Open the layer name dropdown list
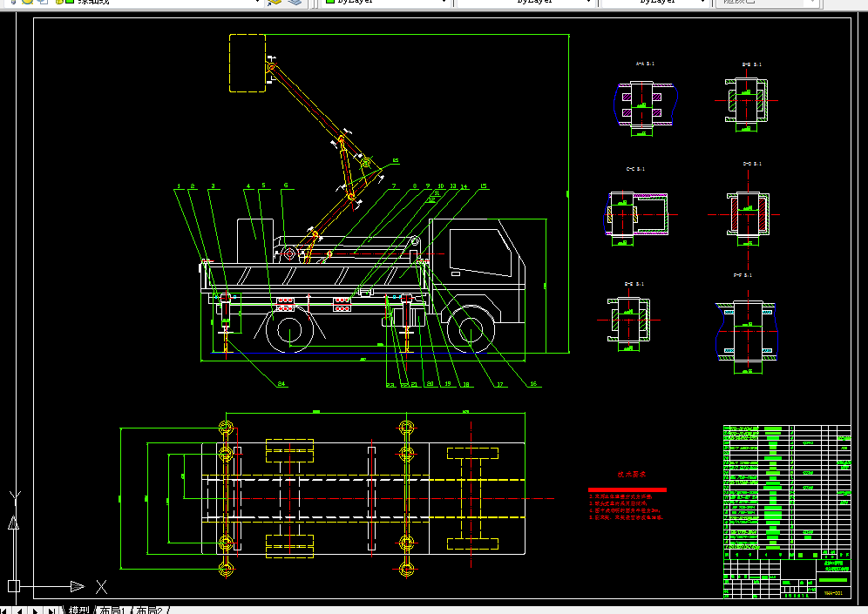 point(257,3)
